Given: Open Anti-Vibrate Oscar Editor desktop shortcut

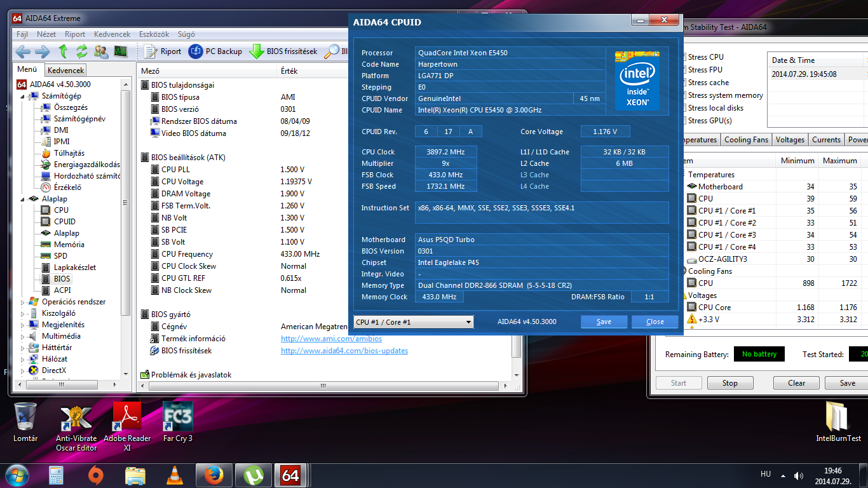Looking at the screenshot, I should pos(76,426).
